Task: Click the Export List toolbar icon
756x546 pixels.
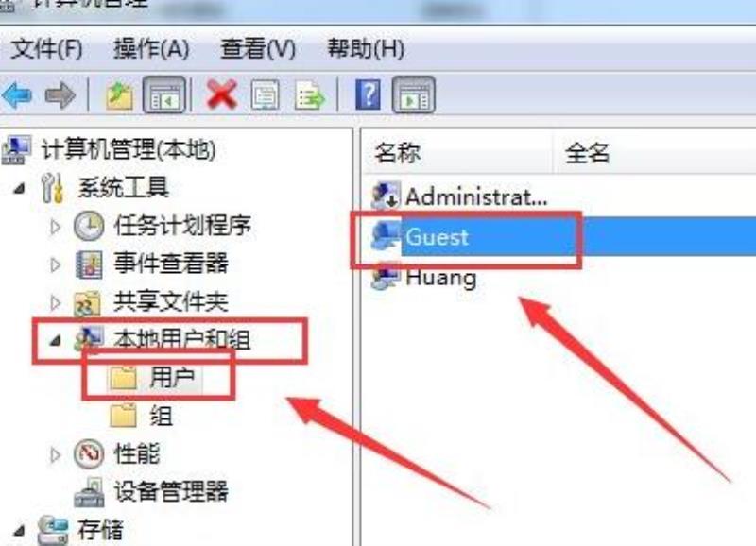Action: (309, 94)
